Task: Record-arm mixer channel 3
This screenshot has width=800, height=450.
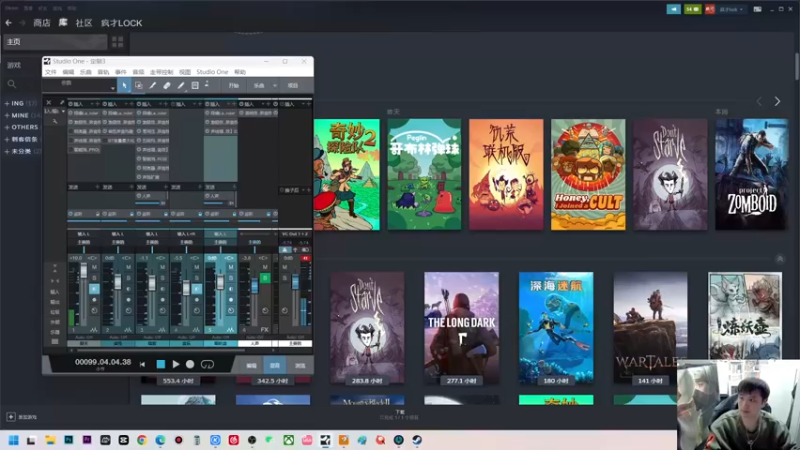Action: coord(162,299)
